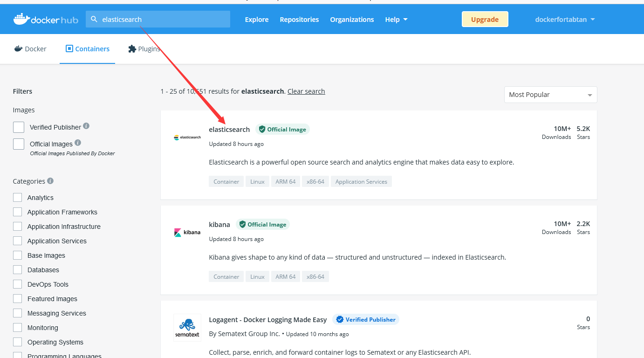Click kibana's x86-64 tag
Image resolution: width=644 pixels, height=358 pixels.
[x=315, y=276]
